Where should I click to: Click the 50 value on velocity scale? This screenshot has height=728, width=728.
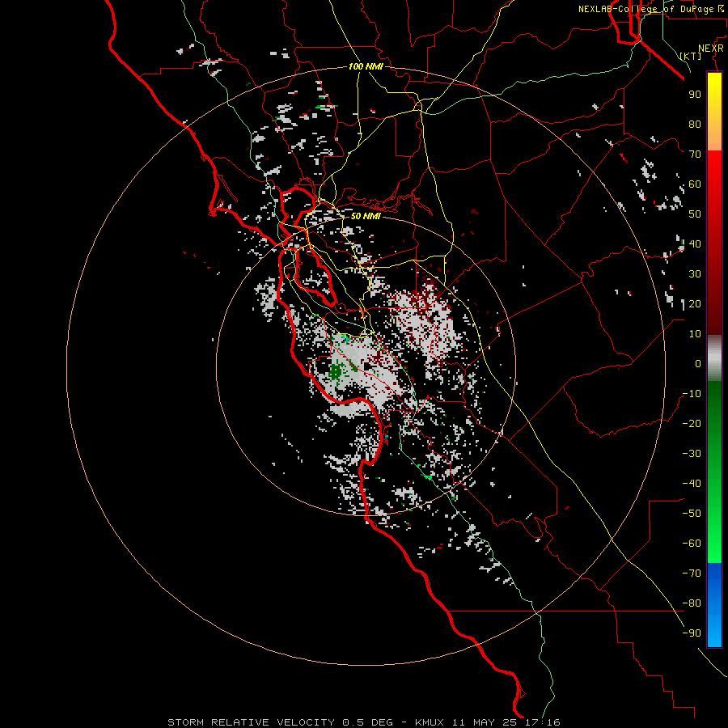695,214
